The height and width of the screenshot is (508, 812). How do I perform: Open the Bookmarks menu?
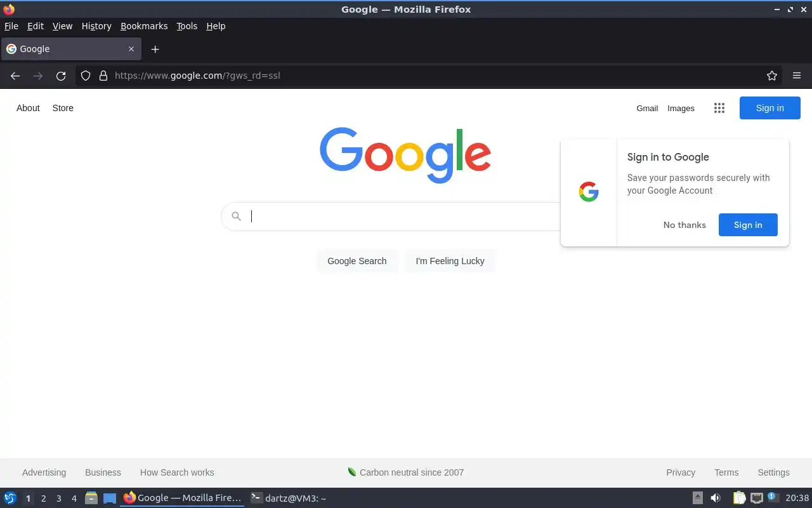[144, 26]
